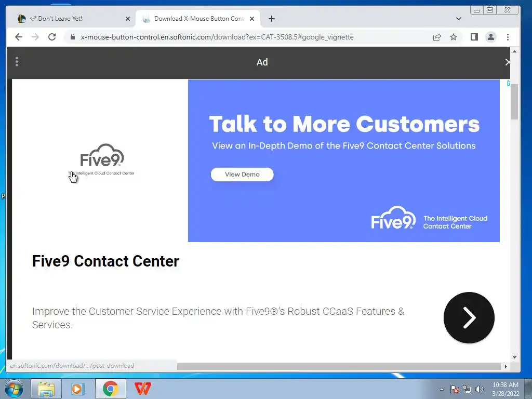Viewport: 532px width, 399px height.
Task: Click the scroll down arrow
Action: coord(514,357)
